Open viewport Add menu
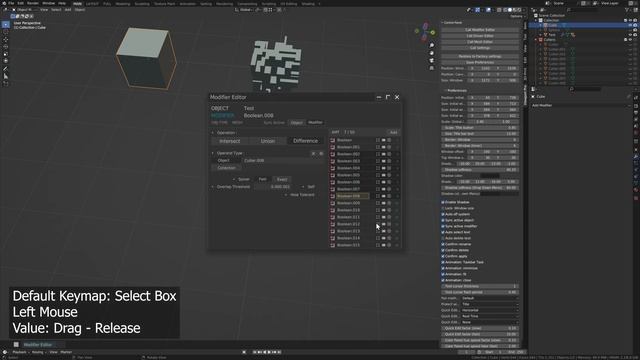 pos(68,10)
